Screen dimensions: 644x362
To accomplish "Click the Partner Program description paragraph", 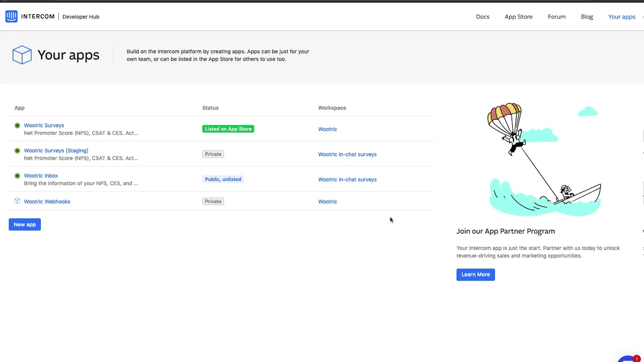I will [x=538, y=252].
